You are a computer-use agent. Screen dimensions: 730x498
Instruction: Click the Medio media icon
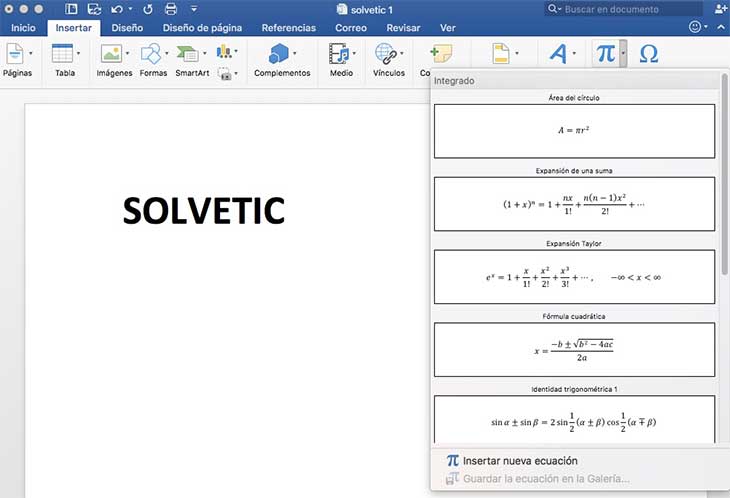(x=339, y=54)
